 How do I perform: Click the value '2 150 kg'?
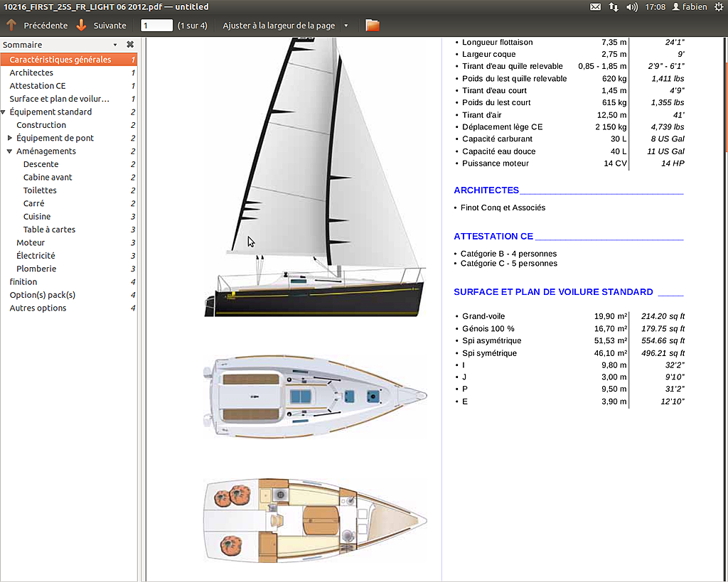point(611,126)
